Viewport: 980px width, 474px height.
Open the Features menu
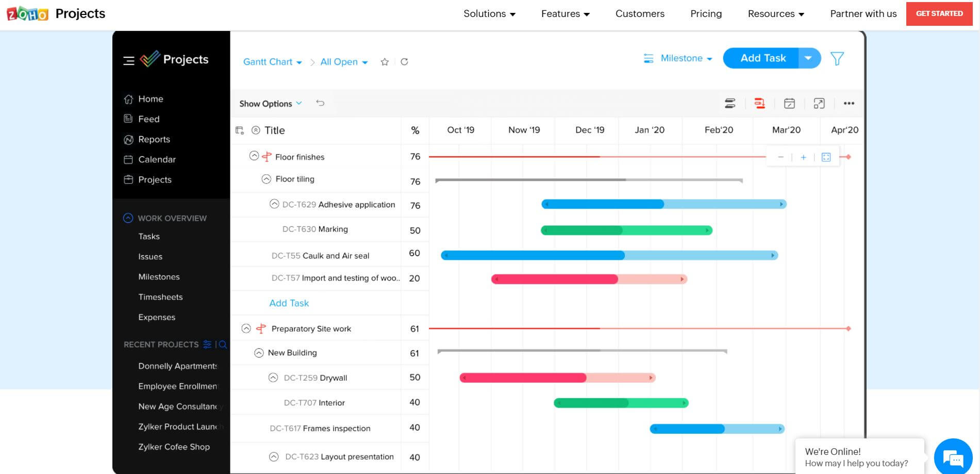point(565,14)
